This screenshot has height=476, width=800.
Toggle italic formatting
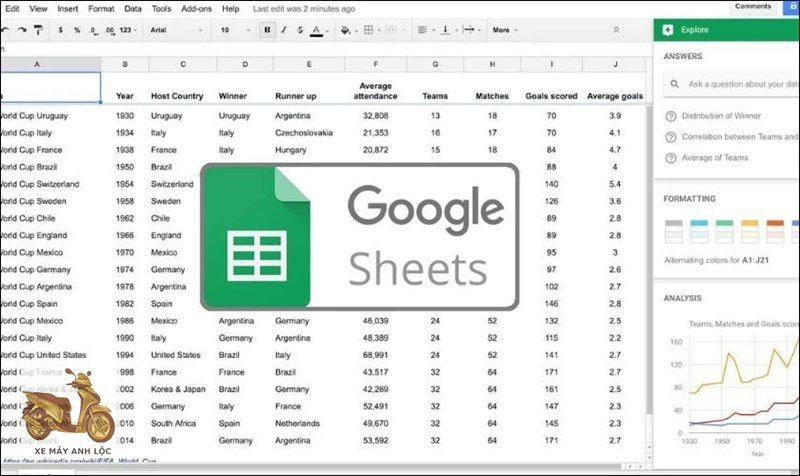click(284, 30)
